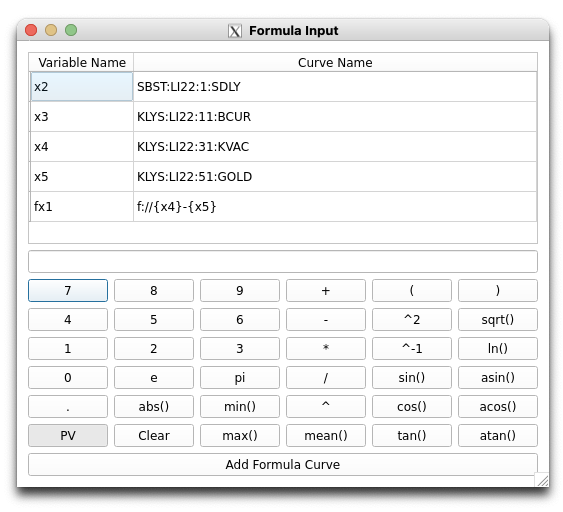Clear the formula with Clear button

point(154,436)
